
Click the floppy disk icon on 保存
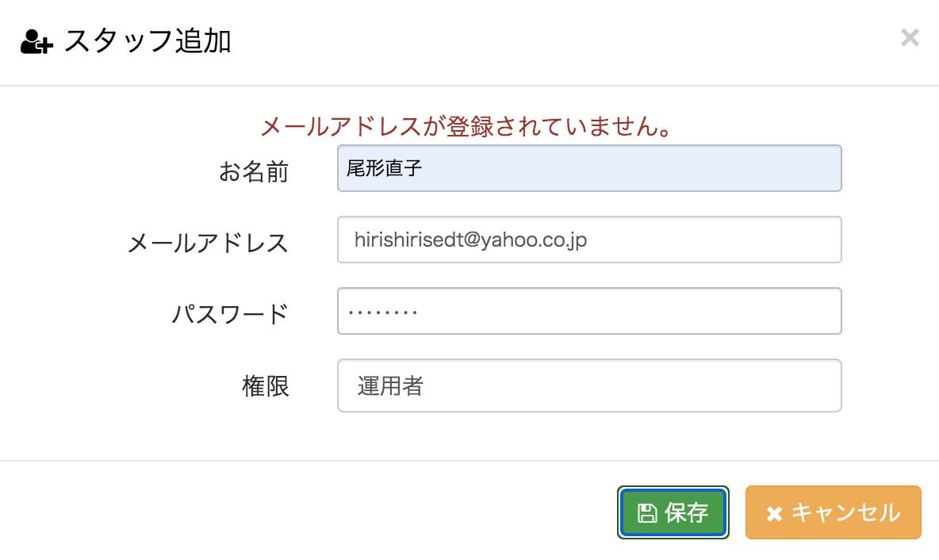(647, 512)
